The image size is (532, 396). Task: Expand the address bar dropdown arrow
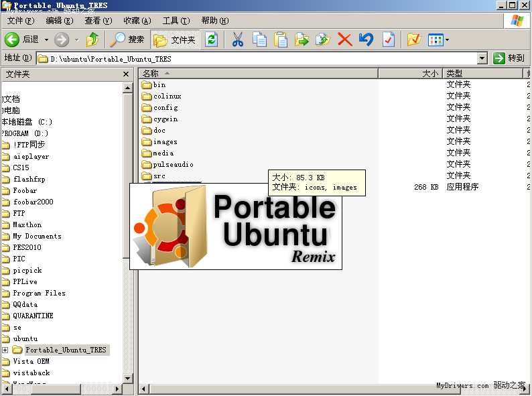[482, 58]
